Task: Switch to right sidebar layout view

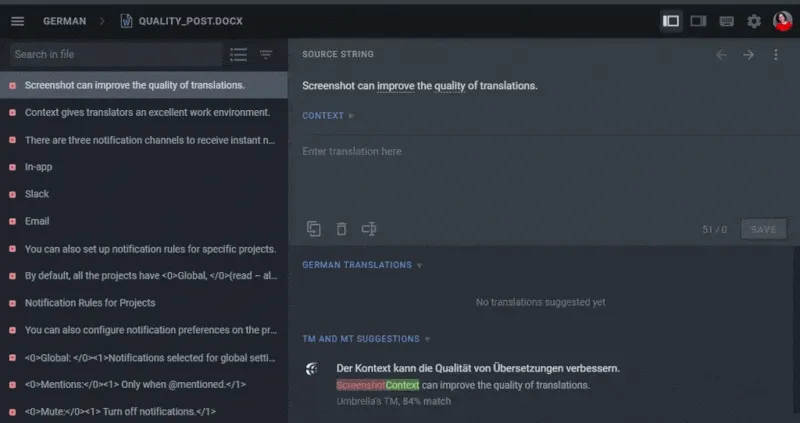Action: click(x=698, y=21)
